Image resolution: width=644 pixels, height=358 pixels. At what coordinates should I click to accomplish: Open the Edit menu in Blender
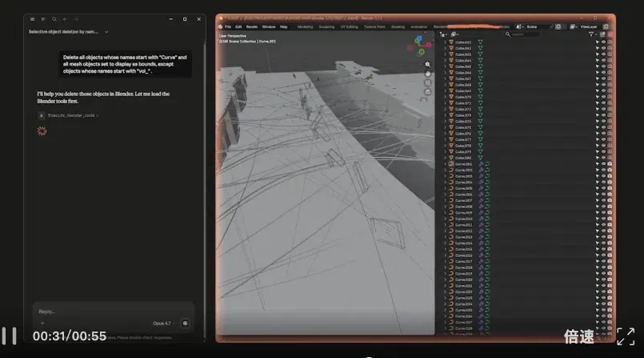(x=238, y=26)
